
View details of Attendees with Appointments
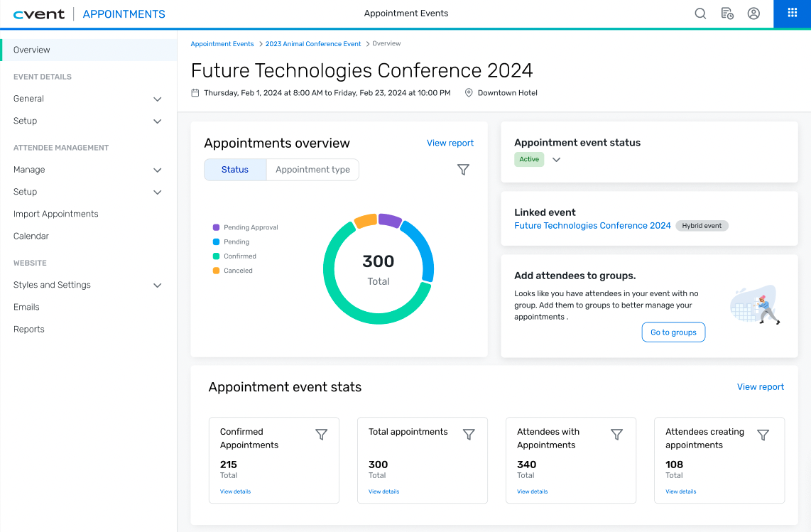click(532, 492)
